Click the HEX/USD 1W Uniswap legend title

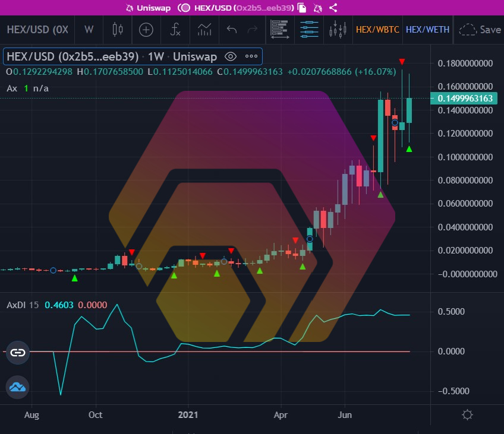(x=112, y=57)
